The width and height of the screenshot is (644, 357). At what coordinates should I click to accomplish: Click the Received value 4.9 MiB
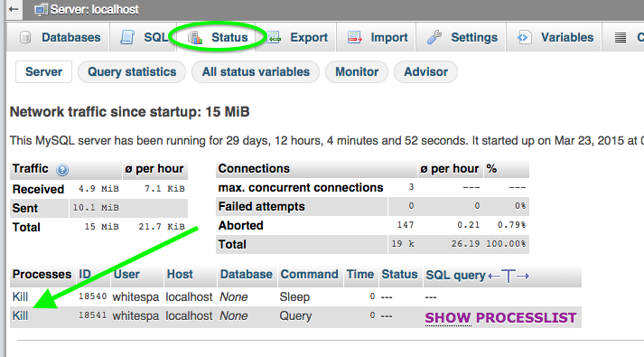pyautogui.click(x=98, y=189)
